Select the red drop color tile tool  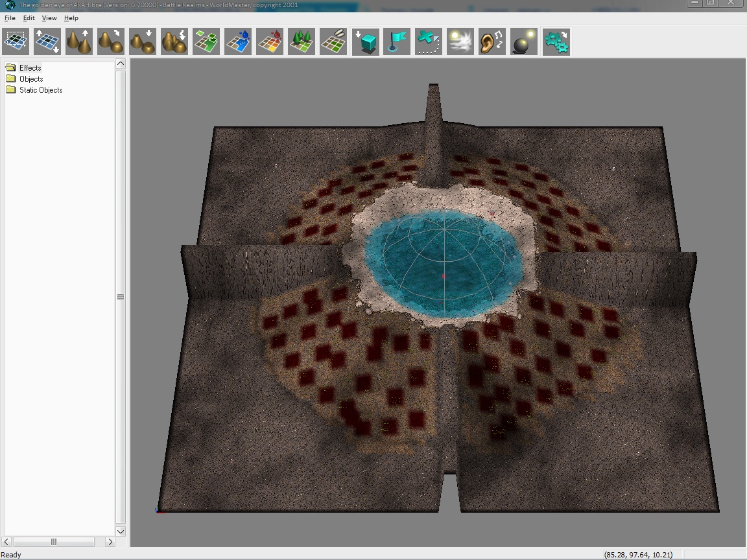[270, 41]
